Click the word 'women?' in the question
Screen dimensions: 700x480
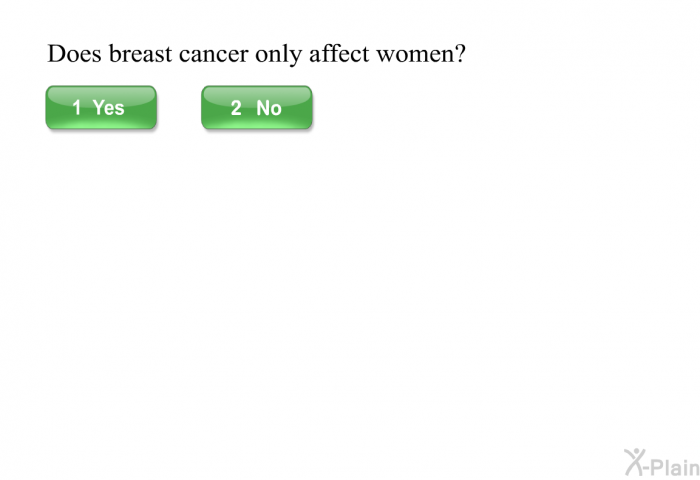point(421,54)
